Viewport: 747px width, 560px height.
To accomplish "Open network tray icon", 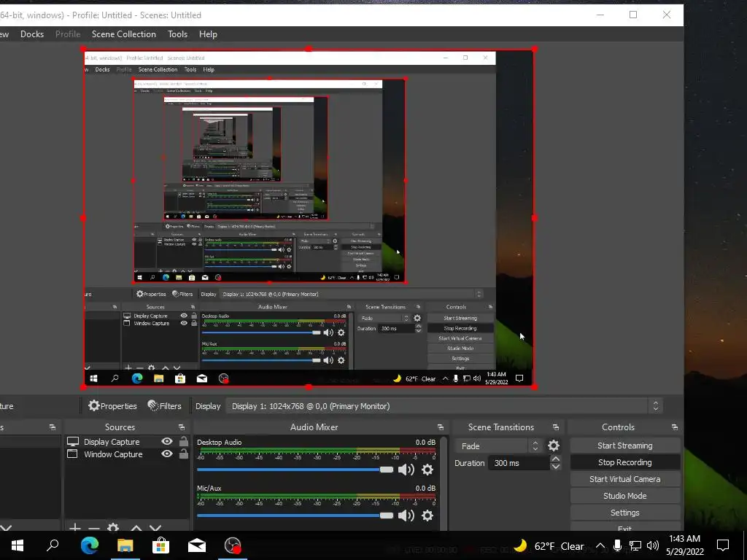I will coord(635,545).
